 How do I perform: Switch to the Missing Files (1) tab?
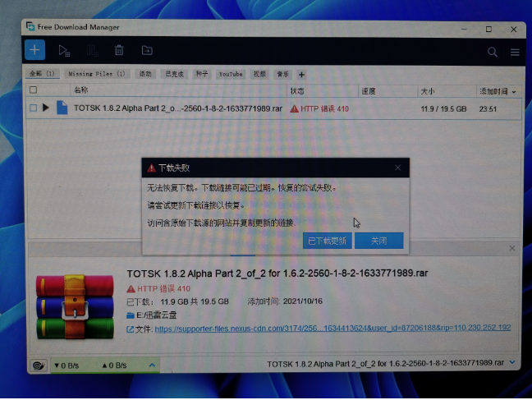(x=97, y=74)
